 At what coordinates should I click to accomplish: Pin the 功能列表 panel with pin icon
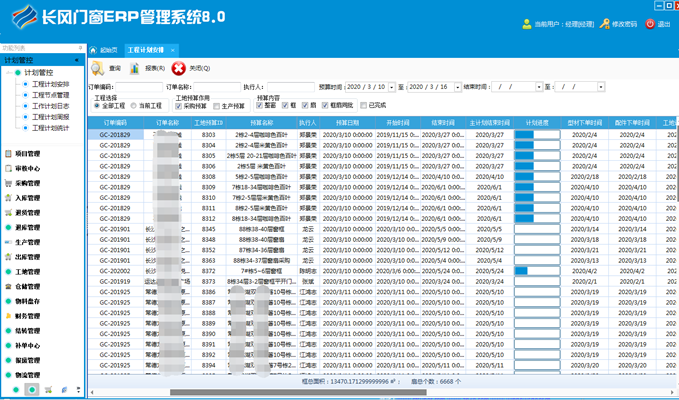[x=80, y=48]
